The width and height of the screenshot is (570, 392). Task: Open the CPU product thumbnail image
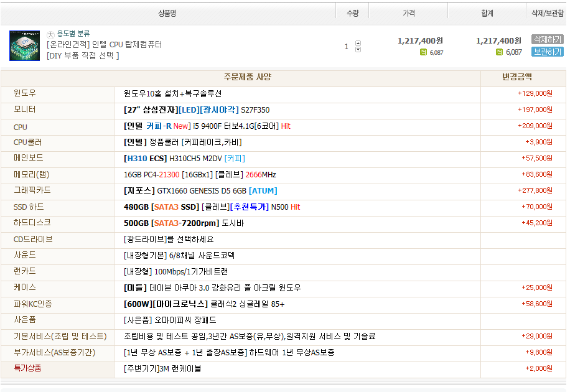(24, 46)
